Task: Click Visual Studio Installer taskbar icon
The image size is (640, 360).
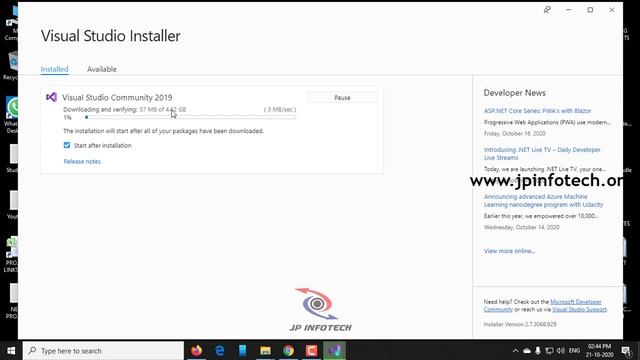Action: coord(334,351)
